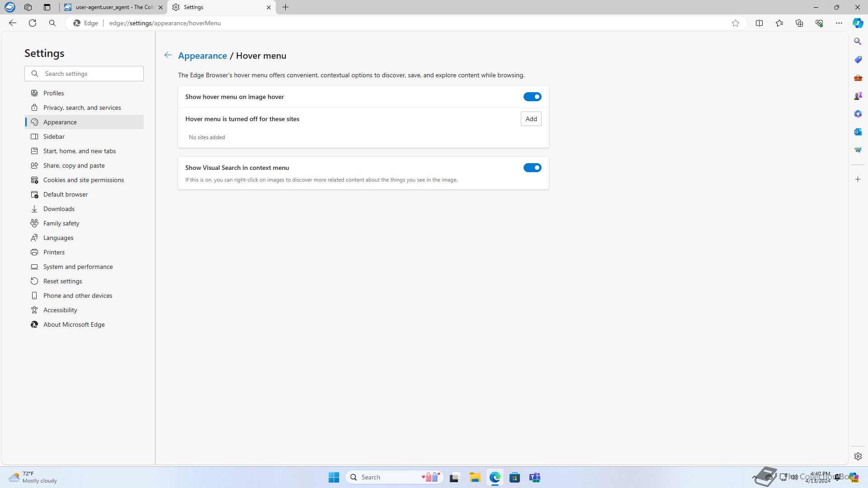Screen dimensions: 868x488
Task: Open Downloads settings section
Action: tap(84, 209)
